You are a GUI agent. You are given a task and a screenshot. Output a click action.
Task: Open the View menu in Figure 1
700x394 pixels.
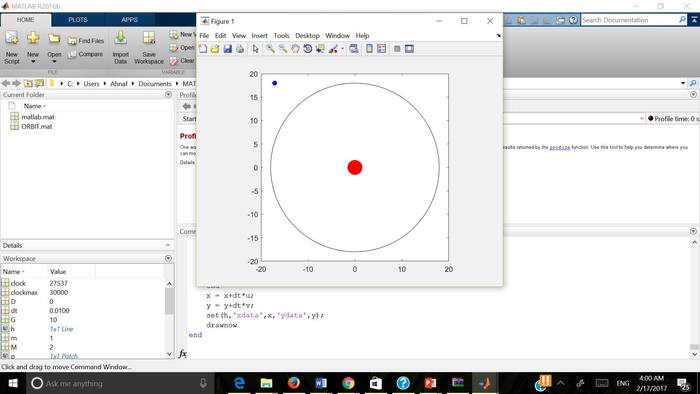pos(239,36)
